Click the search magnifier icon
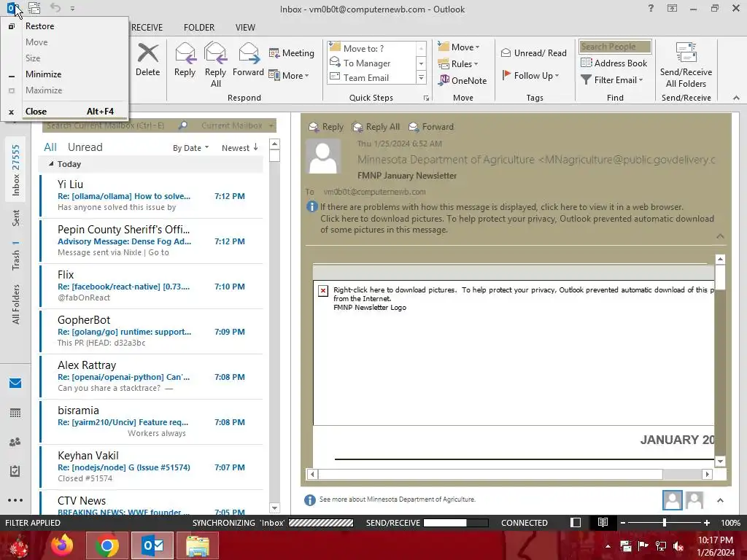The height and width of the screenshot is (560, 747). pos(183,125)
